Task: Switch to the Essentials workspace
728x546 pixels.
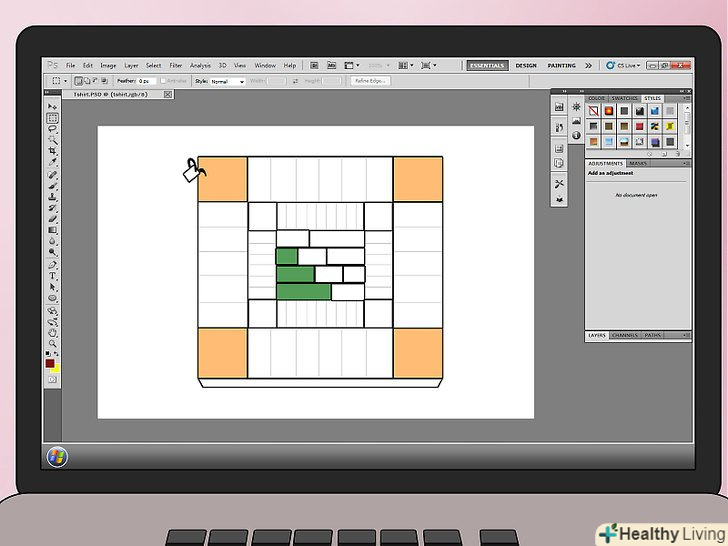Action: [489, 66]
